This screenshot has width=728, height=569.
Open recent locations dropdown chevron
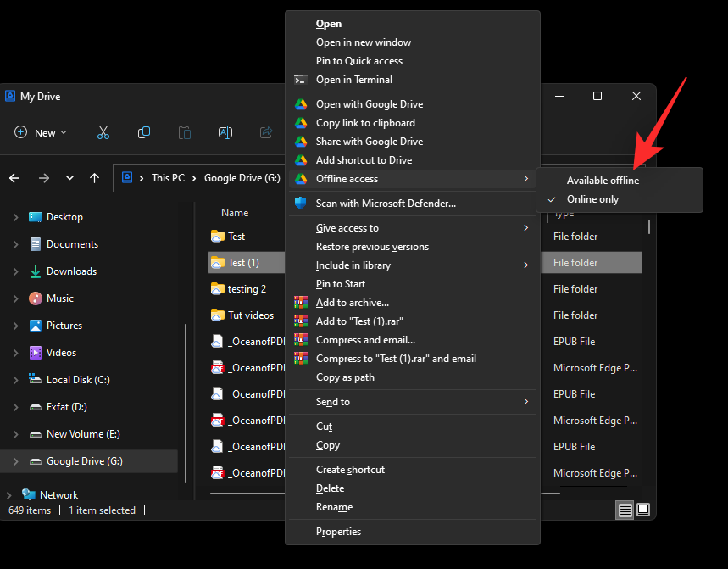pos(69,178)
